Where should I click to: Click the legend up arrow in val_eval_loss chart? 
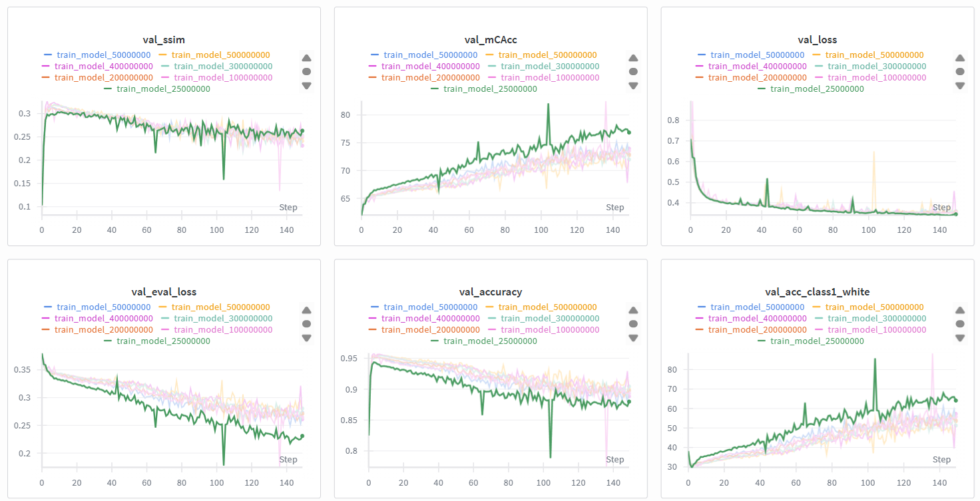pos(306,310)
